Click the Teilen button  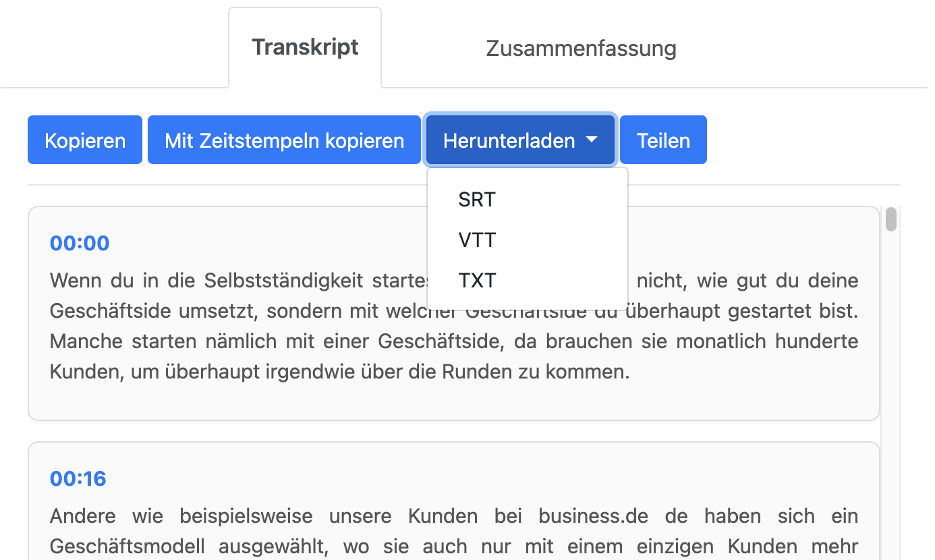[x=663, y=140]
